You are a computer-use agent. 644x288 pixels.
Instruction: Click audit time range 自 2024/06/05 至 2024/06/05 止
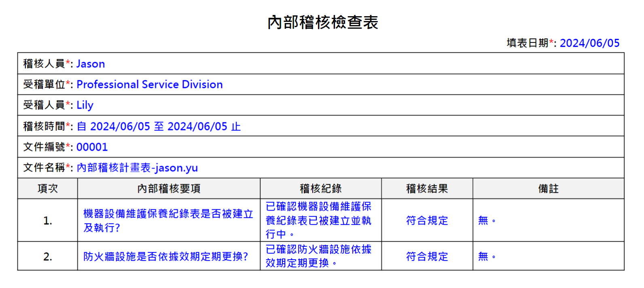click(159, 126)
